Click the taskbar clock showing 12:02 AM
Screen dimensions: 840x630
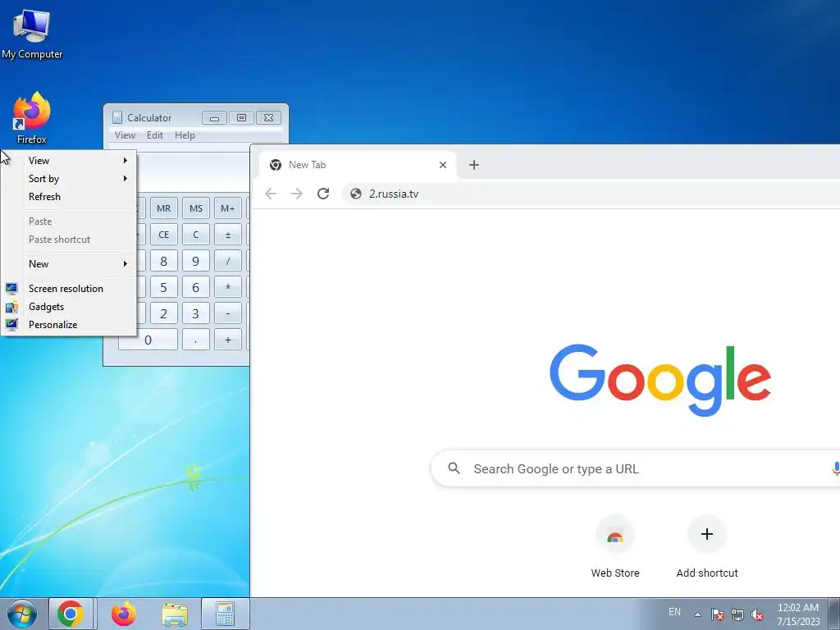click(x=798, y=614)
